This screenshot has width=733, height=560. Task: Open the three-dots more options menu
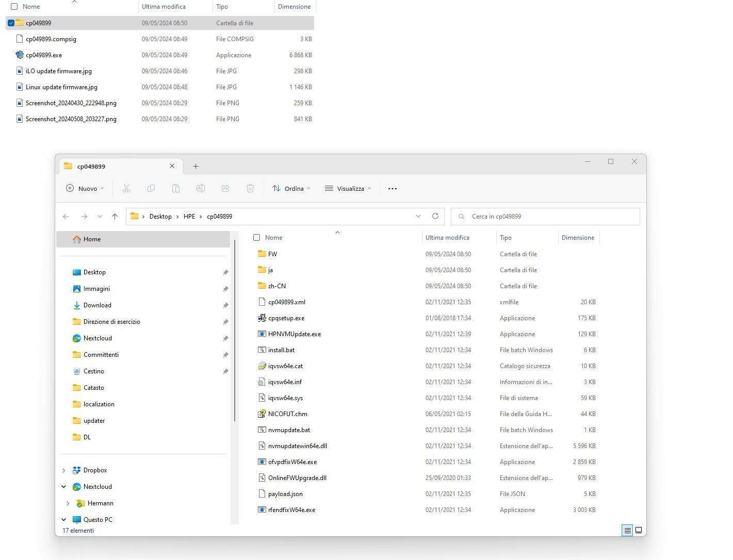pyautogui.click(x=393, y=189)
